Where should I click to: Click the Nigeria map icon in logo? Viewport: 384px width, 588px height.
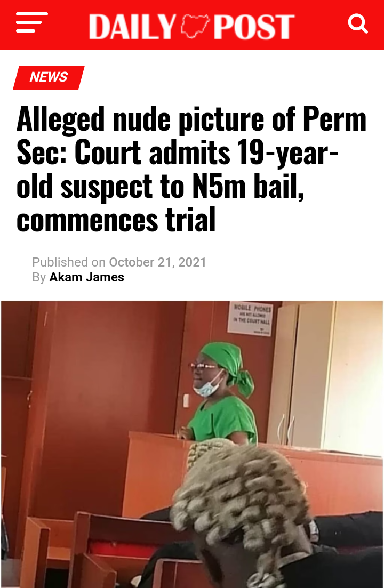click(x=195, y=27)
